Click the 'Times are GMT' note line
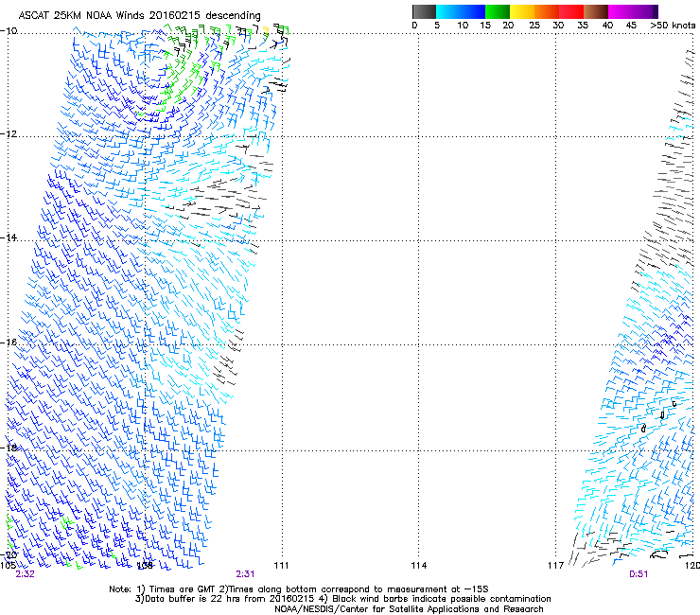 (299, 589)
